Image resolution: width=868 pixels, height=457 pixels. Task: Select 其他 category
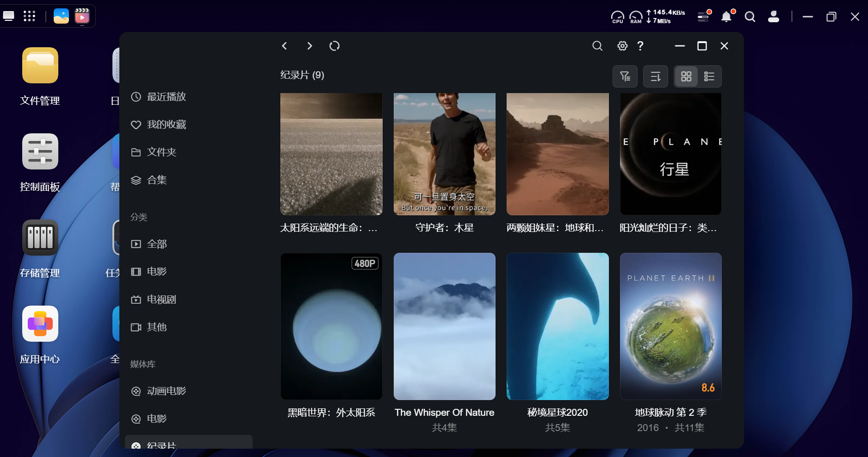point(188,327)
